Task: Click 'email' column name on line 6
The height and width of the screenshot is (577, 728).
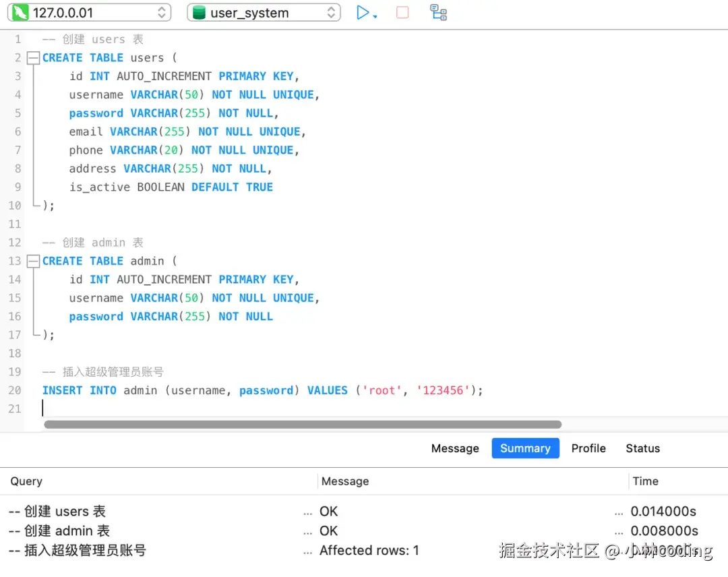Action: [x=86, y=131]
